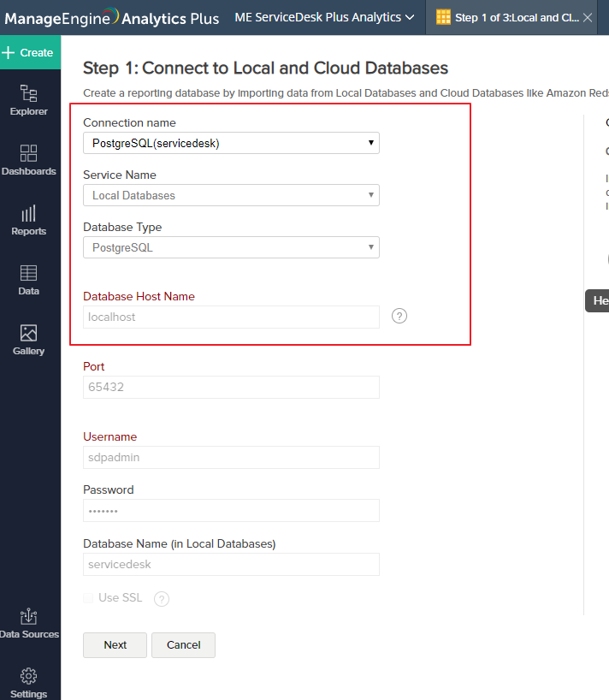Screen dimensions: 609x700
Task: Go to Dashboards in the sidebar
Action: 29,160
